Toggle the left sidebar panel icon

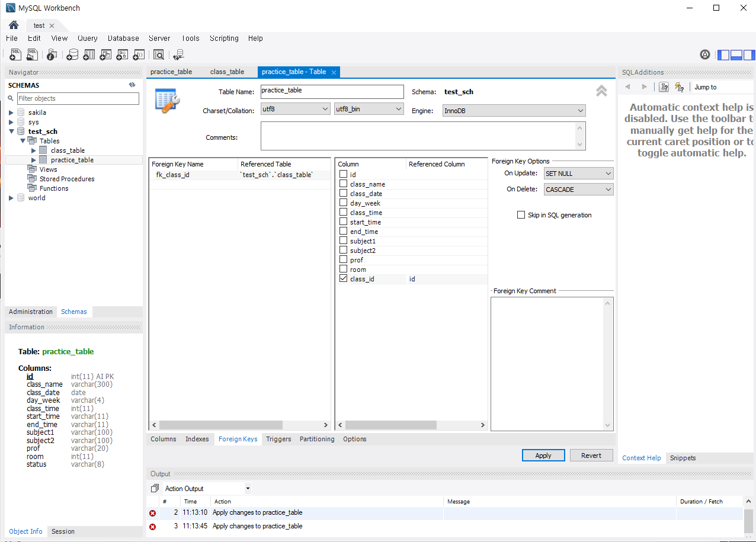pyautogui.click(x=723, y=55)
